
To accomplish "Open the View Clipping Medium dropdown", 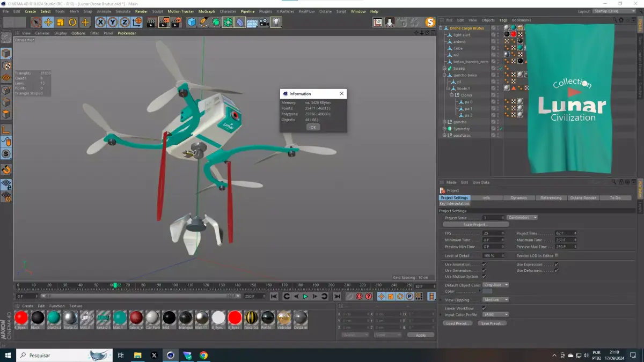I will point(495,300).
